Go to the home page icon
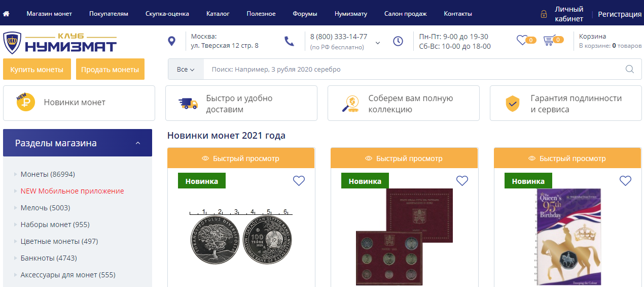The image size is (644, 287). [x=6, y=14]
